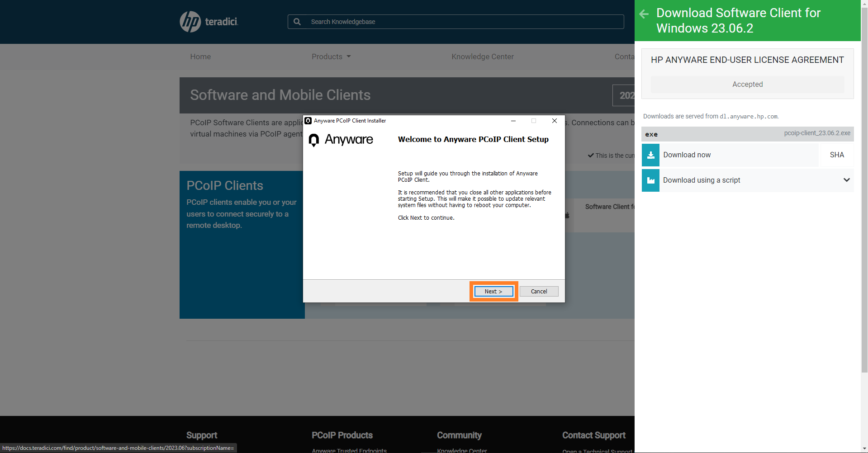Open the Products dropdown menu
The height and width of the screenshot is (453, 868).
(331, 57)
